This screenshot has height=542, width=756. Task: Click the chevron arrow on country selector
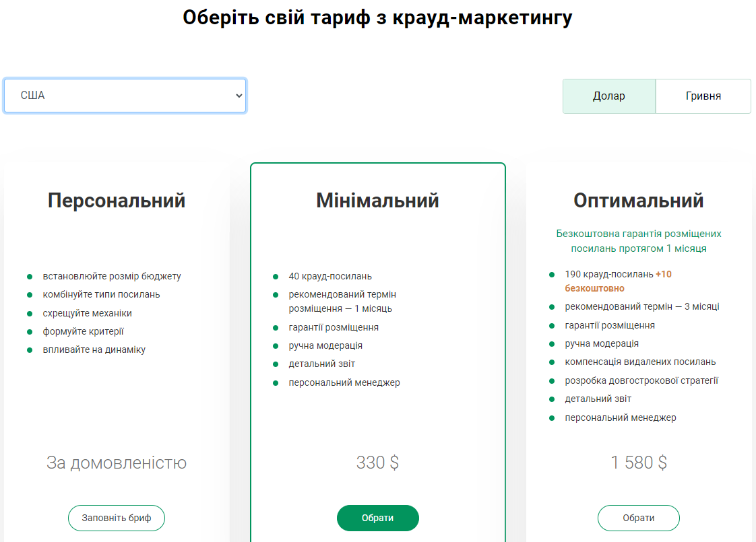(239, 96)
